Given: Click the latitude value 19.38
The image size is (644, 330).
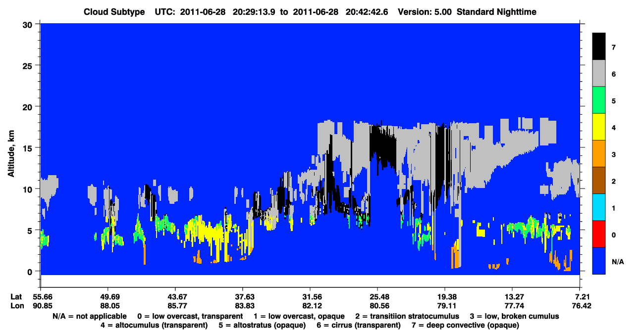Looking at the screenshot, I should pyautogui.click(x=445, y=297).
